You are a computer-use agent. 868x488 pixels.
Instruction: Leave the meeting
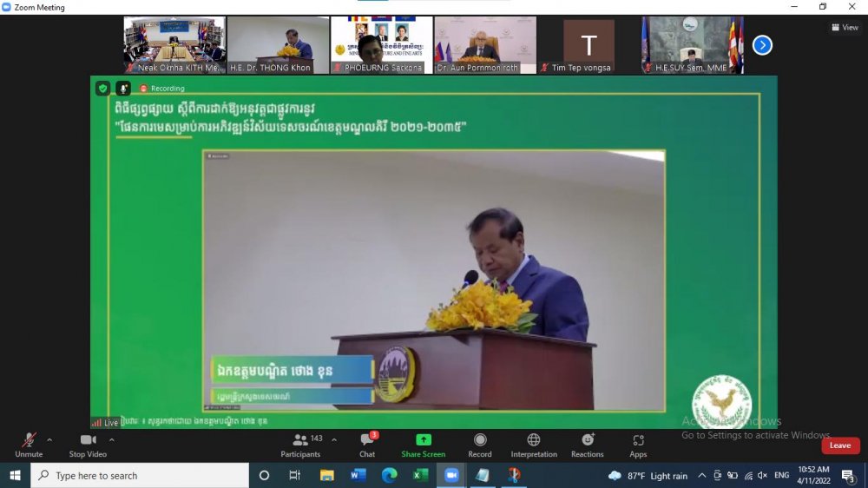(x=839, y=445)
